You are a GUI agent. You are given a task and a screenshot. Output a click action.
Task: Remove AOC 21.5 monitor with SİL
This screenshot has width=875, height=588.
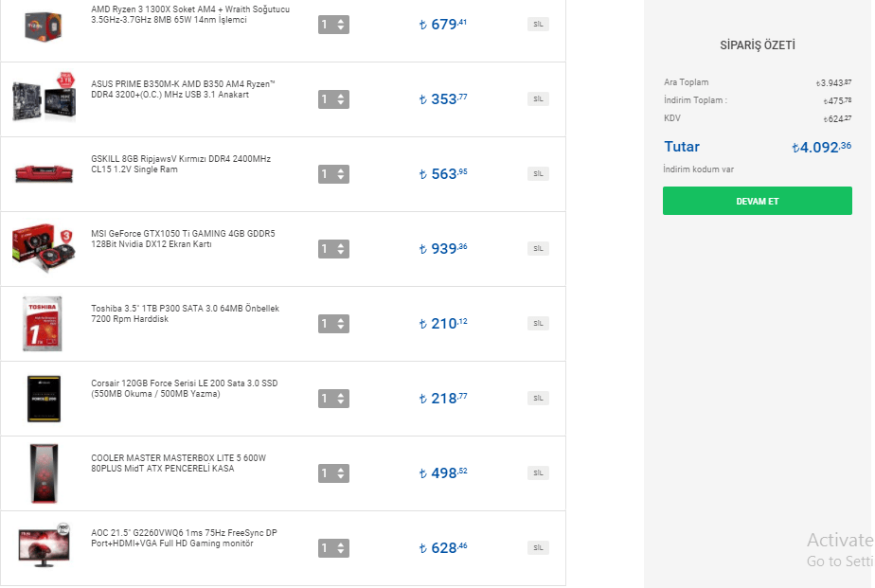(x=538, y=547)
